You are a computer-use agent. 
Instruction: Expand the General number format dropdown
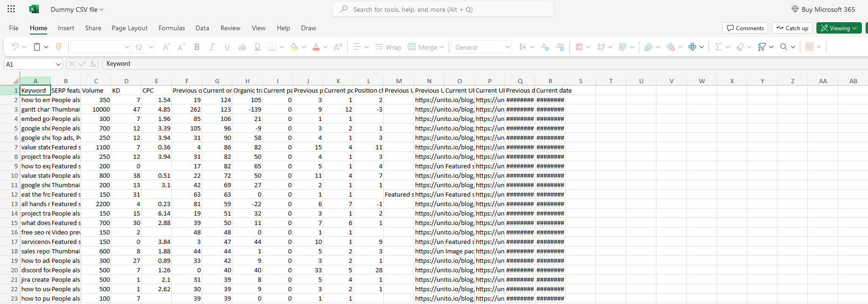coord(507,47)
